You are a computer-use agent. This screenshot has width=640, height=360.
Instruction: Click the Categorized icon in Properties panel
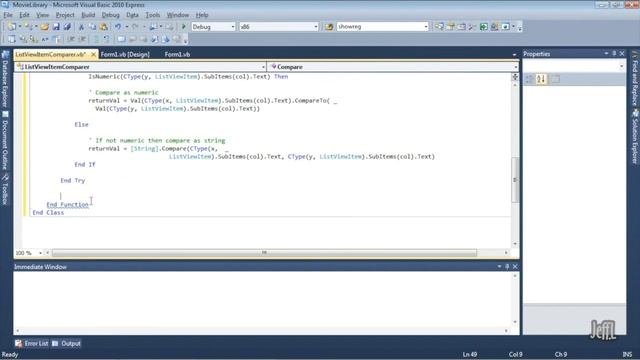(x=529, y=79)
